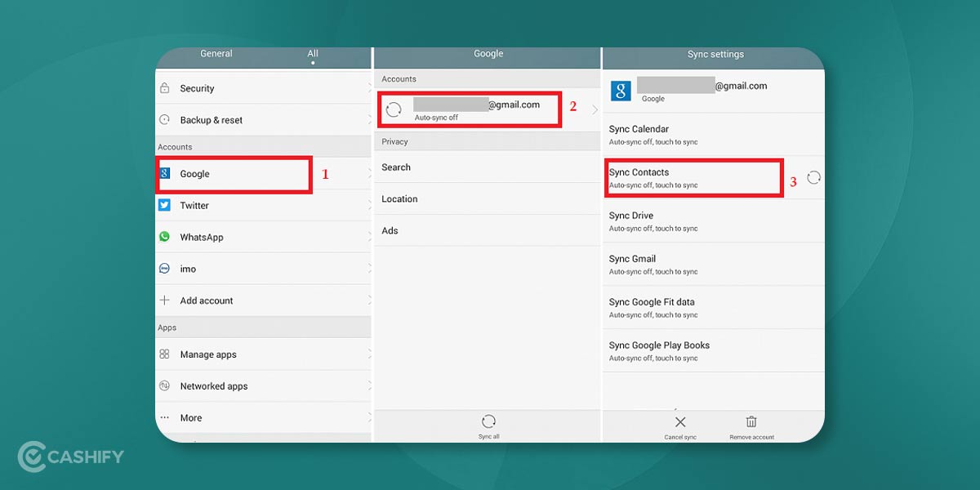Tap the Sync all icon
The width and height of the screenshot is (980, 490).
pyautogui.click(x=488, y=421)
